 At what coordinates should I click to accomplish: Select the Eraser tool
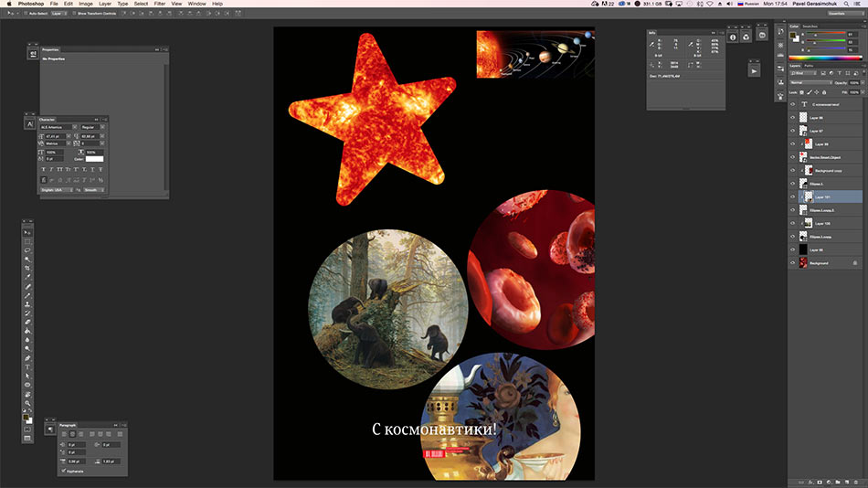click(27, 322)
